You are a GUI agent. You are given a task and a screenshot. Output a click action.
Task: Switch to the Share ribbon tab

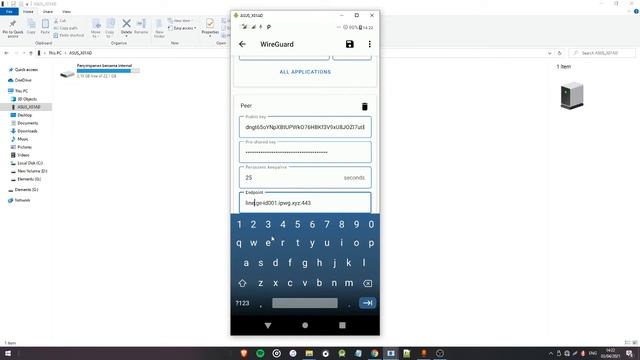coord(48,12)
